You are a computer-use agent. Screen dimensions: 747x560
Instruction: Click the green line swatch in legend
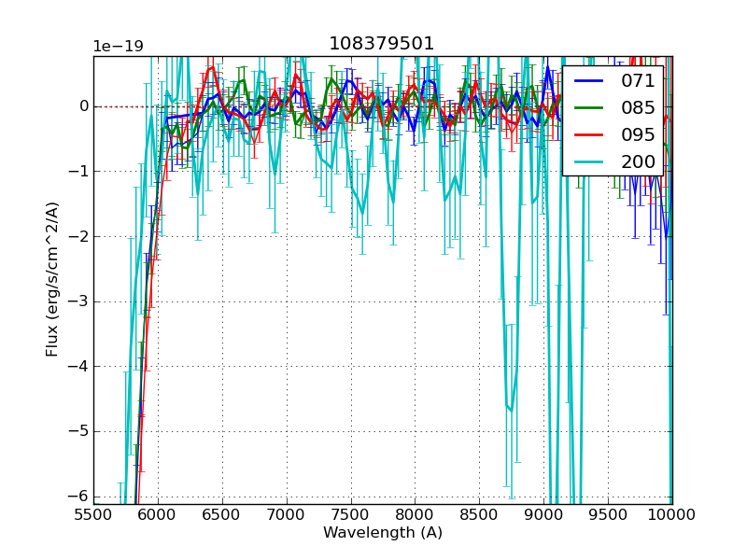click(x=588, y=108)
